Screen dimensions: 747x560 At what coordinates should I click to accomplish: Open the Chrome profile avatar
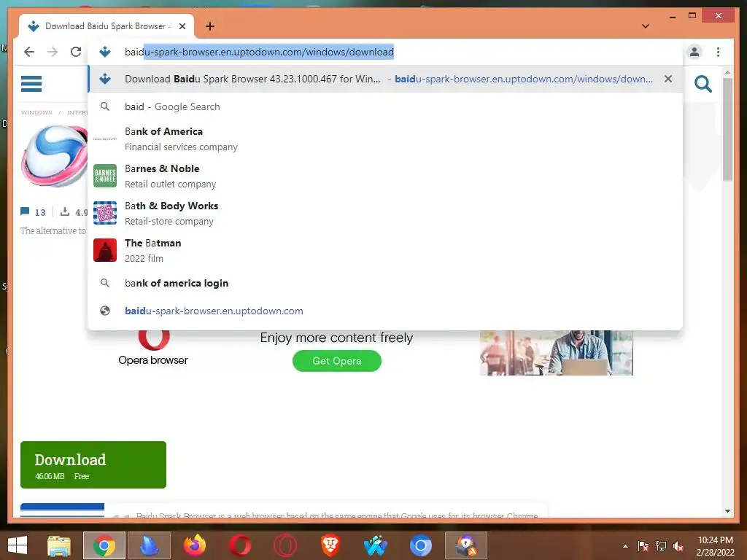click(x=694, y=52)
